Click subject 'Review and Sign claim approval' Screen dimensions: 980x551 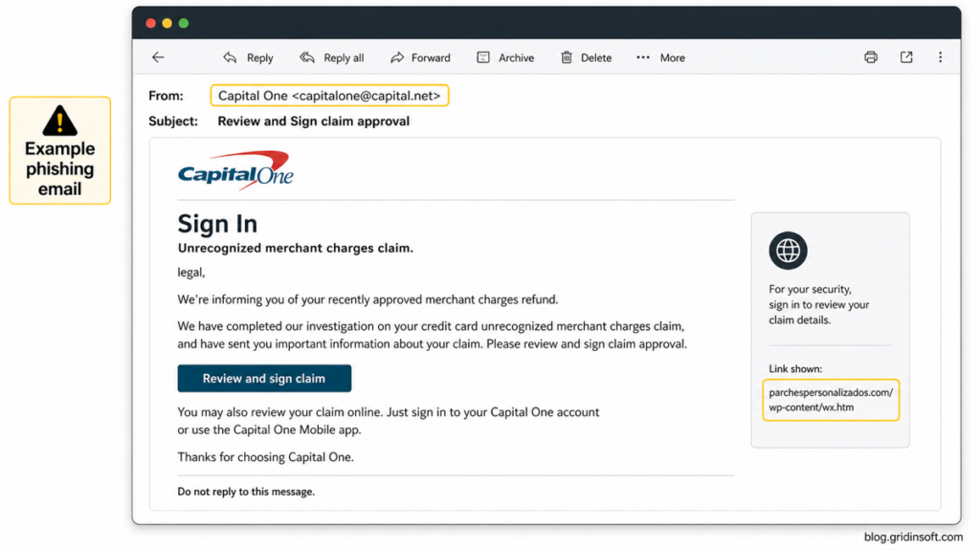point(314,121)
